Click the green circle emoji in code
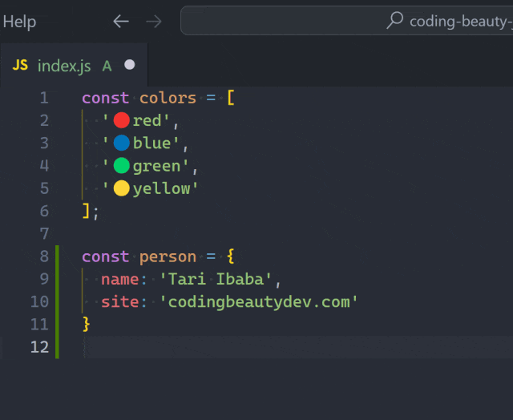The width and height of the screenshot is (513, 420). 121,165
